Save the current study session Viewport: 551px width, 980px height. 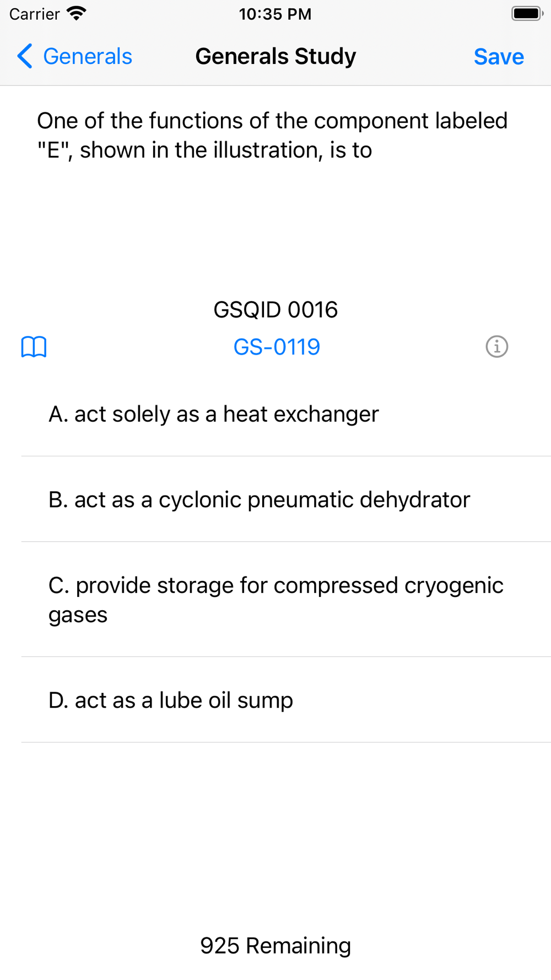[x=499, y=56]
